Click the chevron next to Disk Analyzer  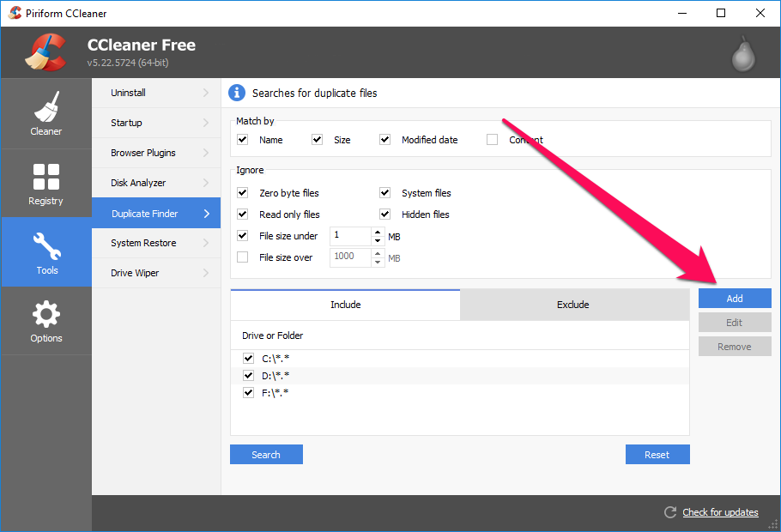(x=206, y=183)
